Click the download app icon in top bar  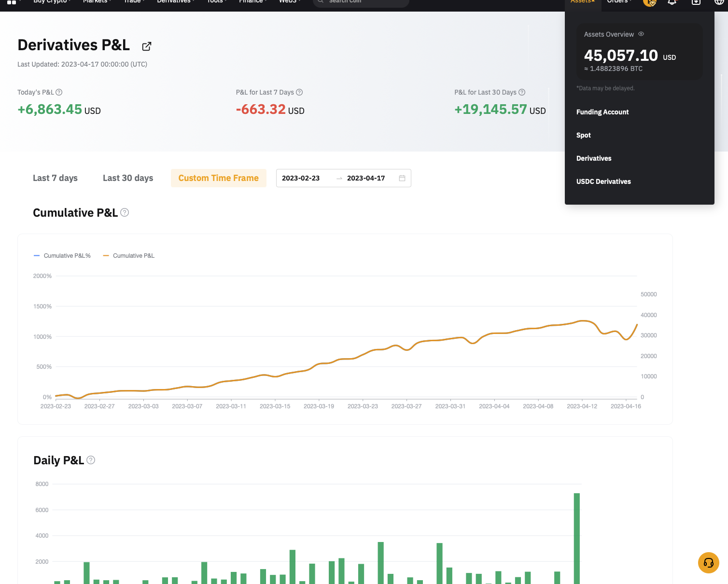tap(696, 2)
